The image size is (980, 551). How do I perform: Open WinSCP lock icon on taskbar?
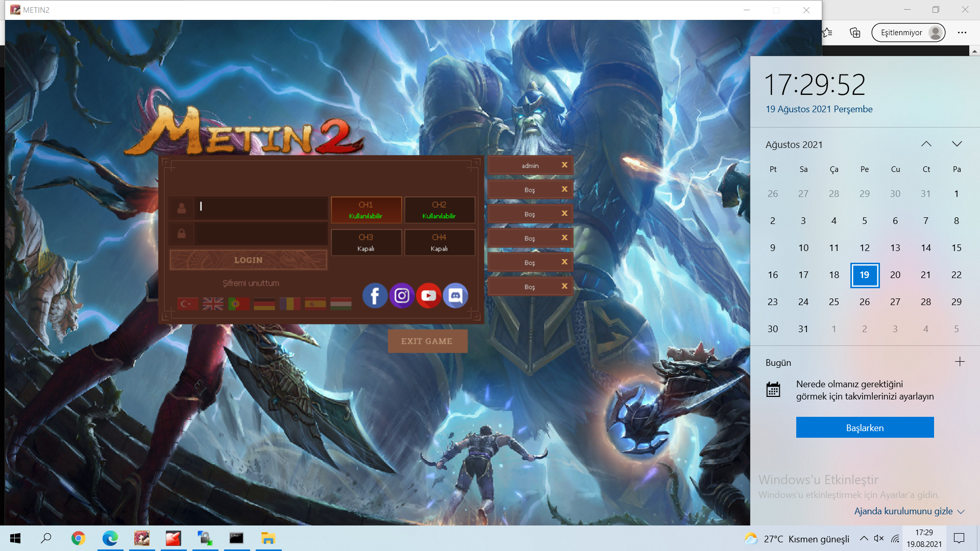pyautogui.click(x=205, y=538)
